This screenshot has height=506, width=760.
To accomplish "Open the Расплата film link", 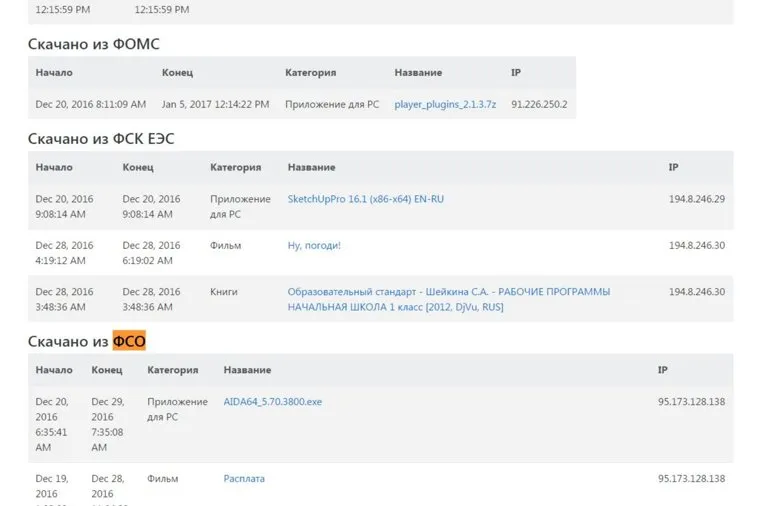I will click(x=244, y=479).
